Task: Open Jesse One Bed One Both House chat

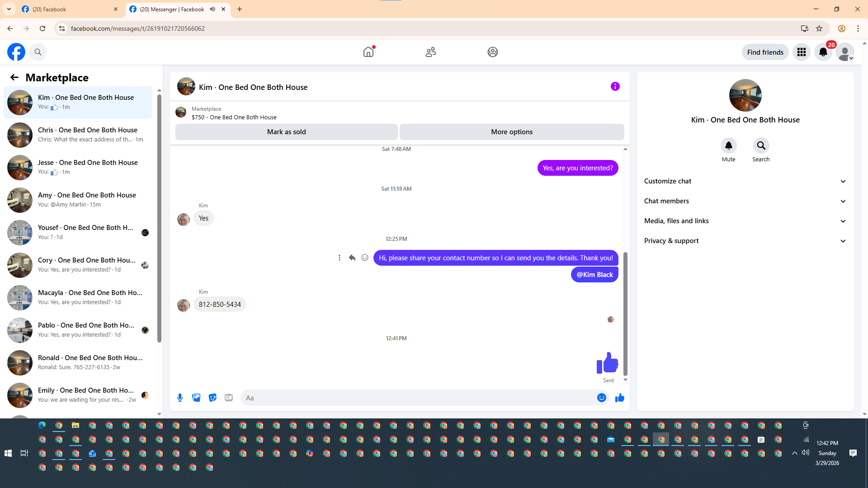Action: (x=78, y=167)
